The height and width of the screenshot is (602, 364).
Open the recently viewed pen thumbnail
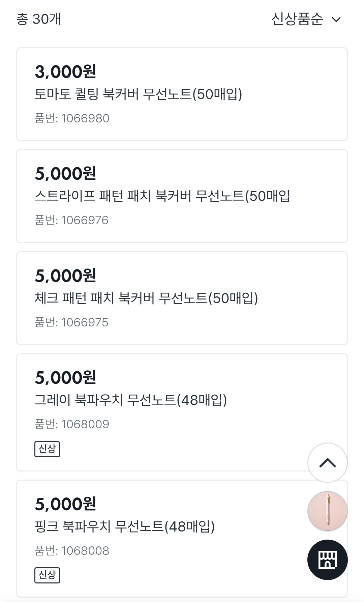tap(327, 511)
